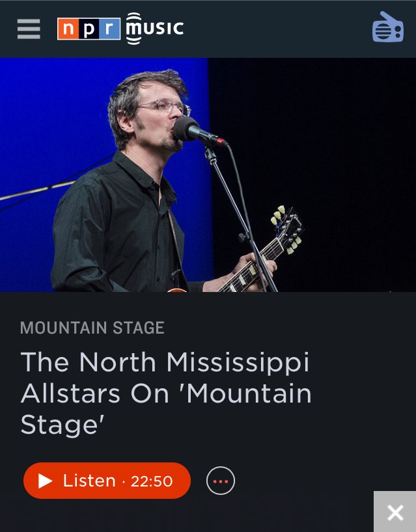Click the orange 'n' logo block
The width and height of the screenshot is (416, 532).
coord(68,29)
